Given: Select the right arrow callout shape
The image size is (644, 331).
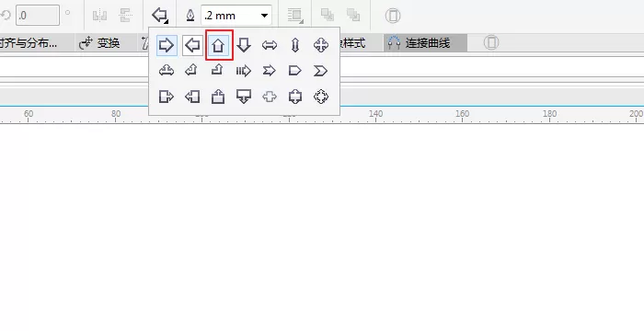Looking at the screenshot, I should (167, 97).
